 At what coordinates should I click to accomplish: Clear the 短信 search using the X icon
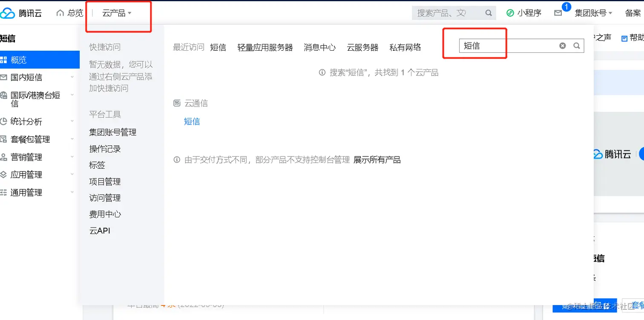(x=563, y=46)
